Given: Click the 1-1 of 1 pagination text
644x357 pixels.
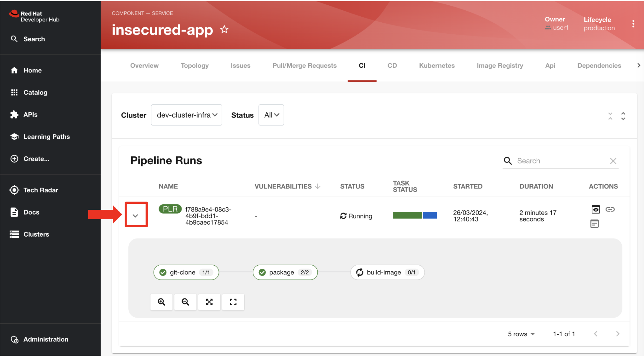Looking at the screenshot, I should point(564,334).
